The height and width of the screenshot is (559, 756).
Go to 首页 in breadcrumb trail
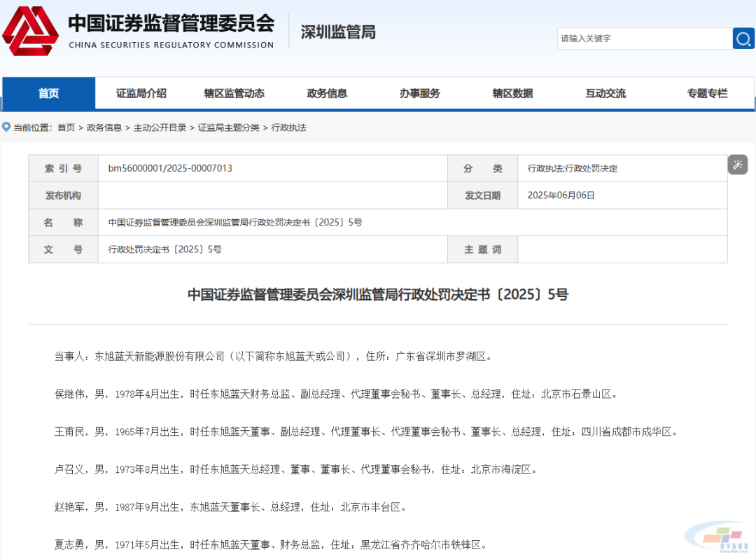click(66, 127)
